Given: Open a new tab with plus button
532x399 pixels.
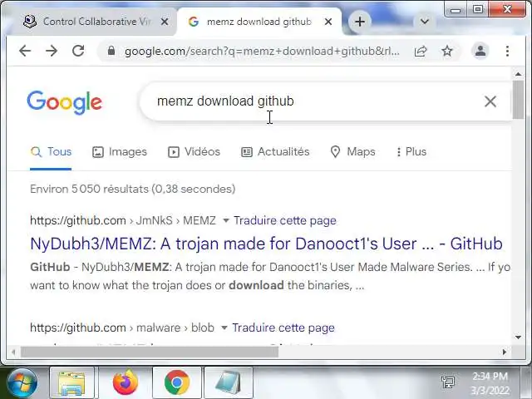Looking at the screenshot, I should pyautogui.click(x=360, y=22).
